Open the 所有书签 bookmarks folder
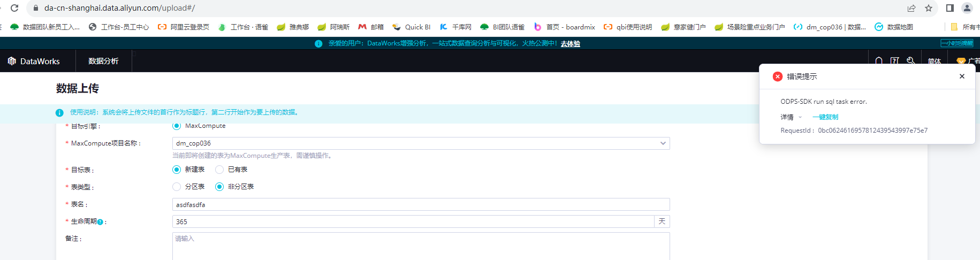 (x=965, y=27)
